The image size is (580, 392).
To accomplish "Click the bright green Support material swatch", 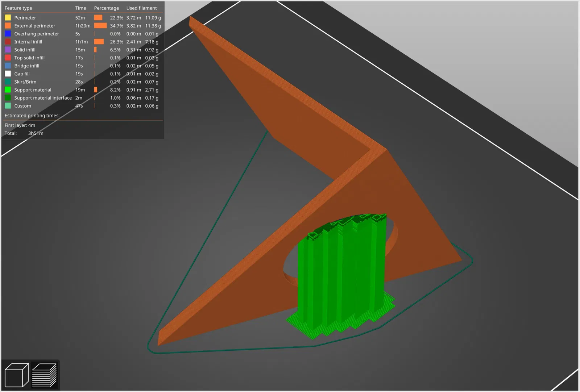I will 8,90.
